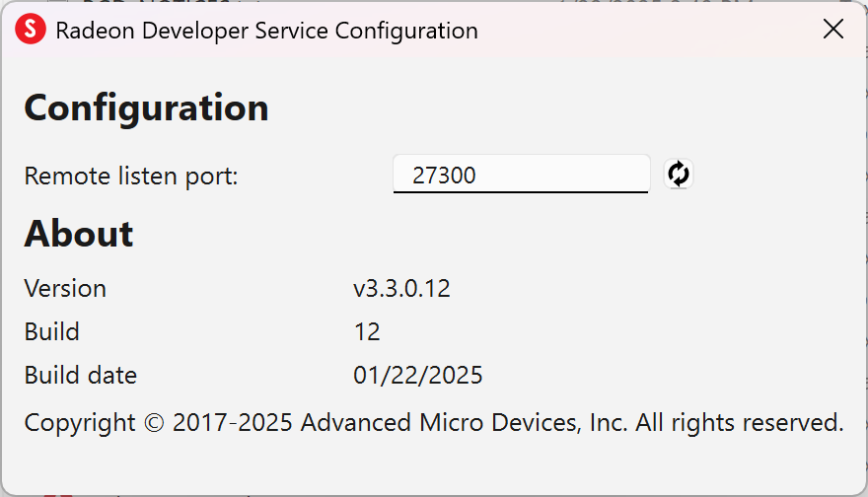Reset the remote listen port to default
The width and height of the screenshot is (868, 497).
tap(678, 175)
